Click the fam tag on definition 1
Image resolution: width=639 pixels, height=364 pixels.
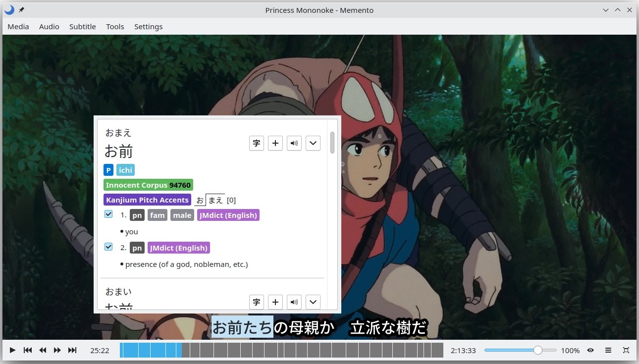click(x=158, y=215)
